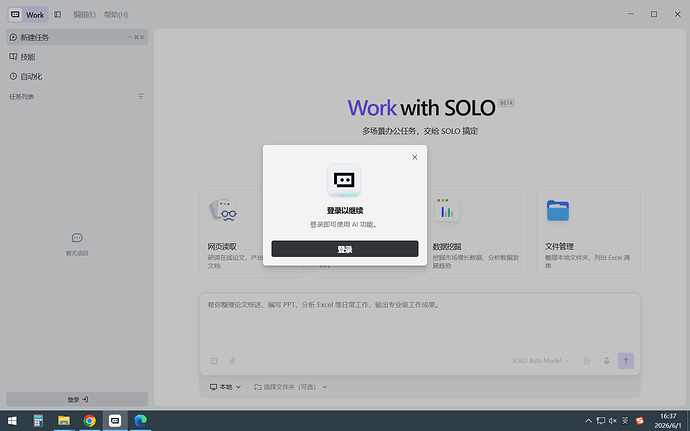
Task: Expand the 本地 location dropdown
Action: [225, 387]
